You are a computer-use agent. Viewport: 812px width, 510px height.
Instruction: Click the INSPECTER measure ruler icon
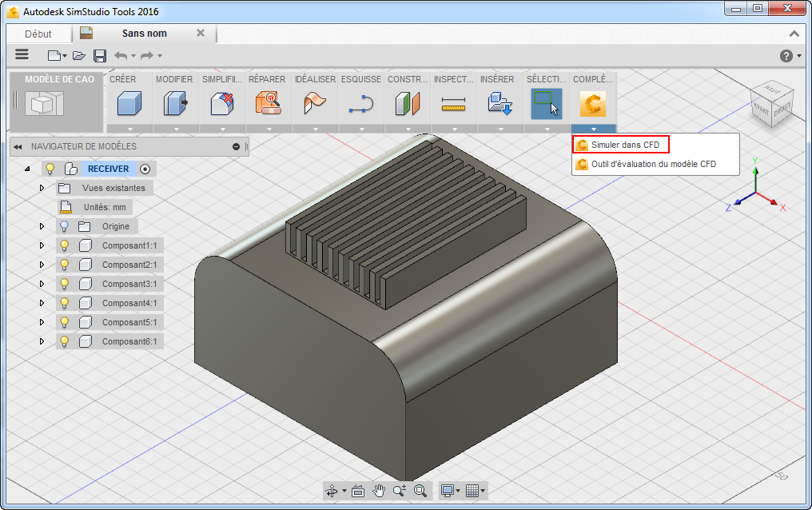[x=454, y=104]
